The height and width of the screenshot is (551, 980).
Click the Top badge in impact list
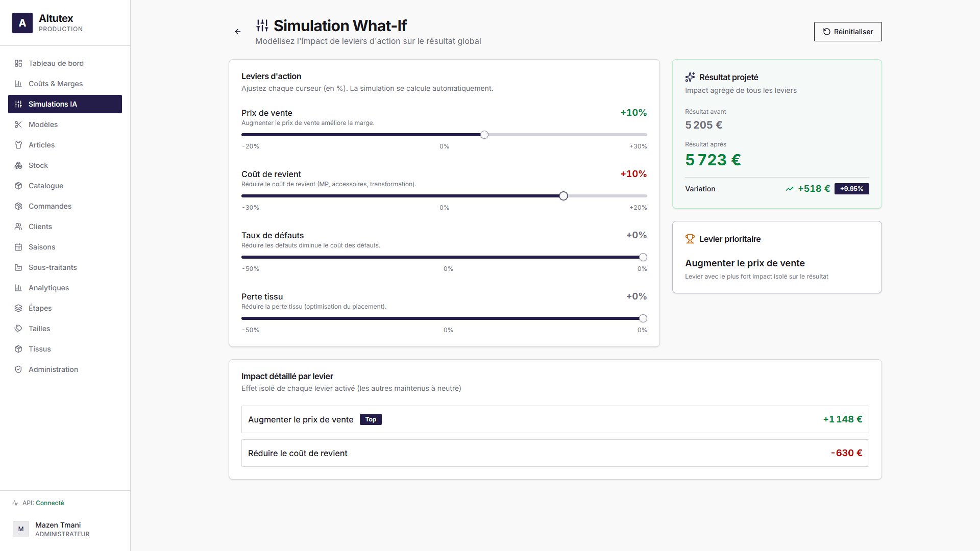(x=371, y=419)
